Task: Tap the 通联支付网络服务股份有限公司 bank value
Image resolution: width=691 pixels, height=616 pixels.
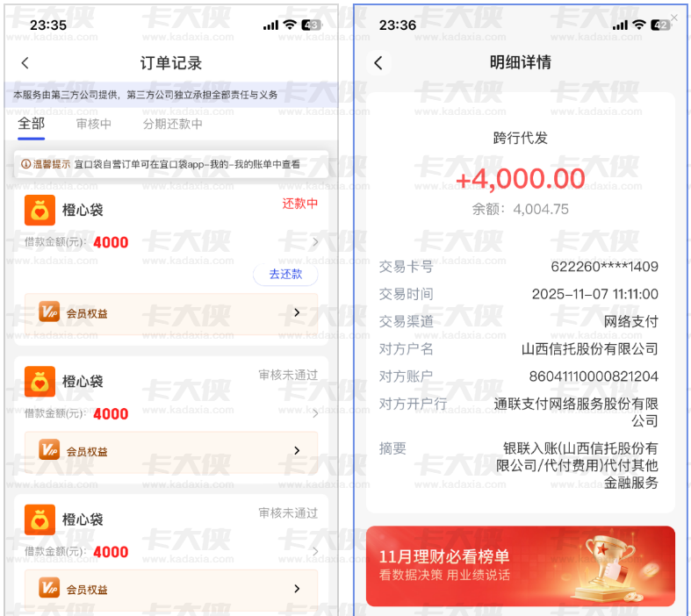Action: (x=575, y=412)
